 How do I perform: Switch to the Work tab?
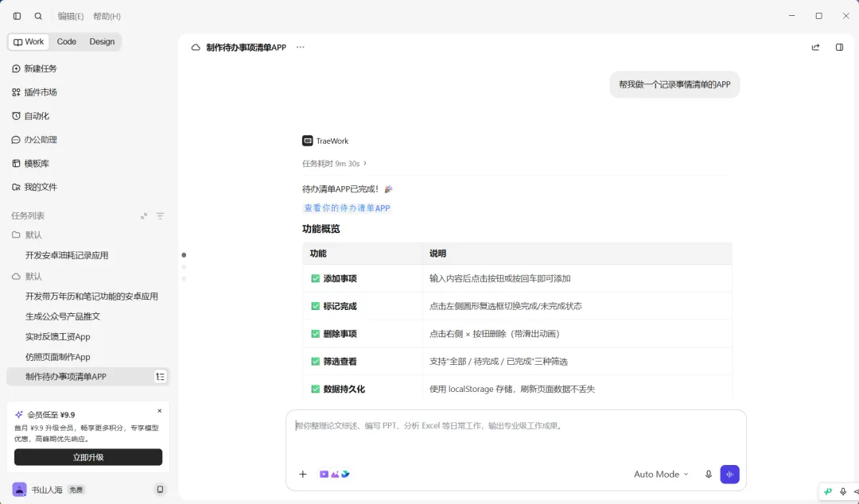29,41
